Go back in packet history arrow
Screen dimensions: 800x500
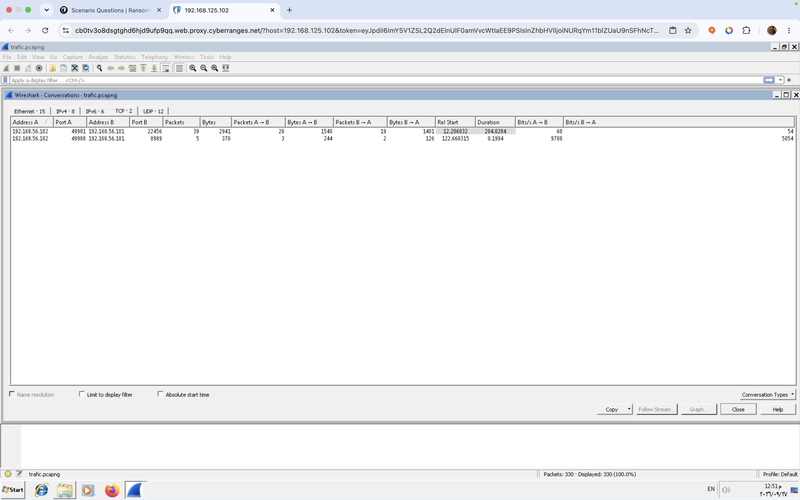[110, 68]
